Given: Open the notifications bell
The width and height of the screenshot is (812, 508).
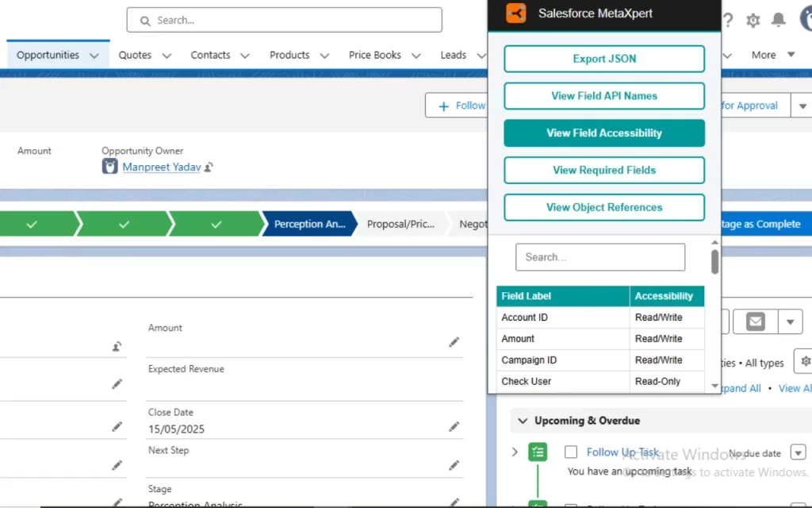Looking at the screenshot, I should pos(779,21).
